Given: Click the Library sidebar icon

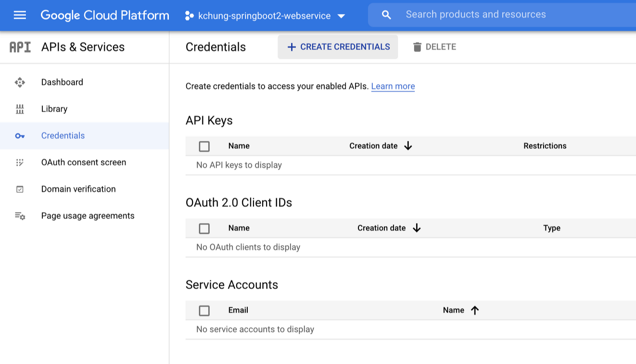Looking at the screenshot, I should (x=20, y=109).
